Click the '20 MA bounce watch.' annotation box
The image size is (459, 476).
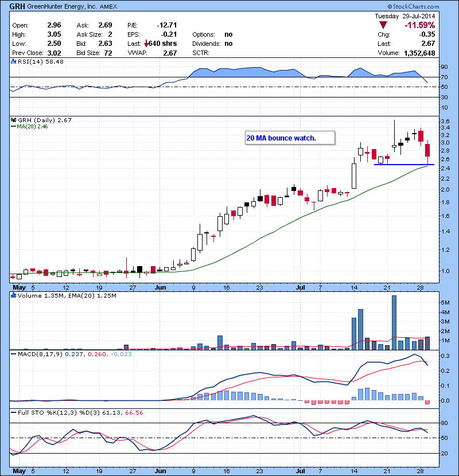point(290,138)
